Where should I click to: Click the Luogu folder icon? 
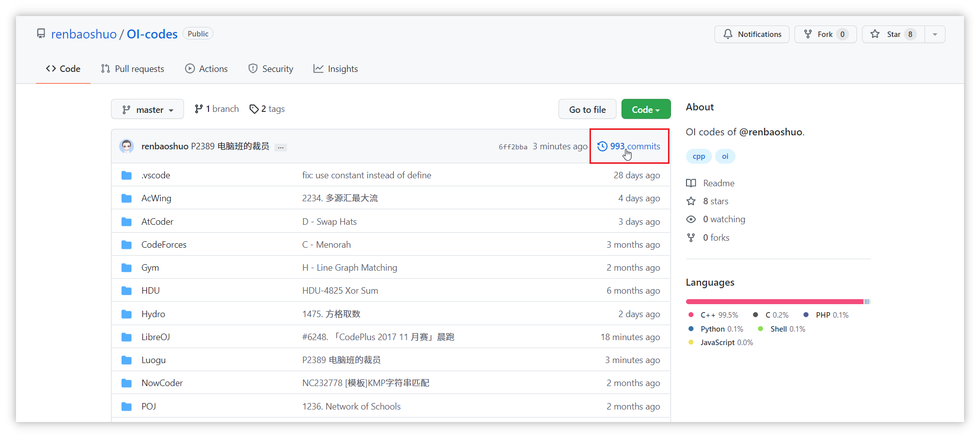click(x=126, y=360)
